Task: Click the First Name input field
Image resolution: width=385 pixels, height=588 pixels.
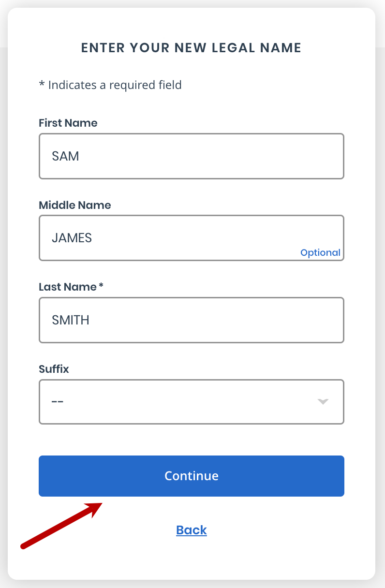Action: pos(191,156)
